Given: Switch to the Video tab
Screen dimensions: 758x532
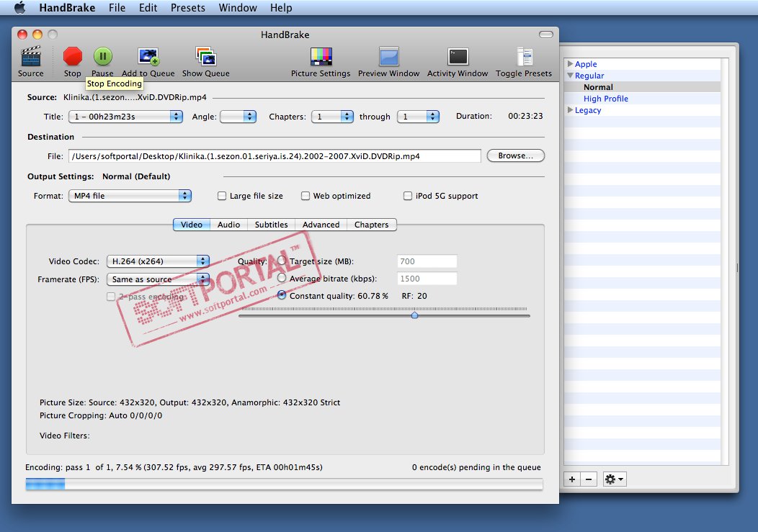Looking at the screenshot, I should [x=192, y=225].
